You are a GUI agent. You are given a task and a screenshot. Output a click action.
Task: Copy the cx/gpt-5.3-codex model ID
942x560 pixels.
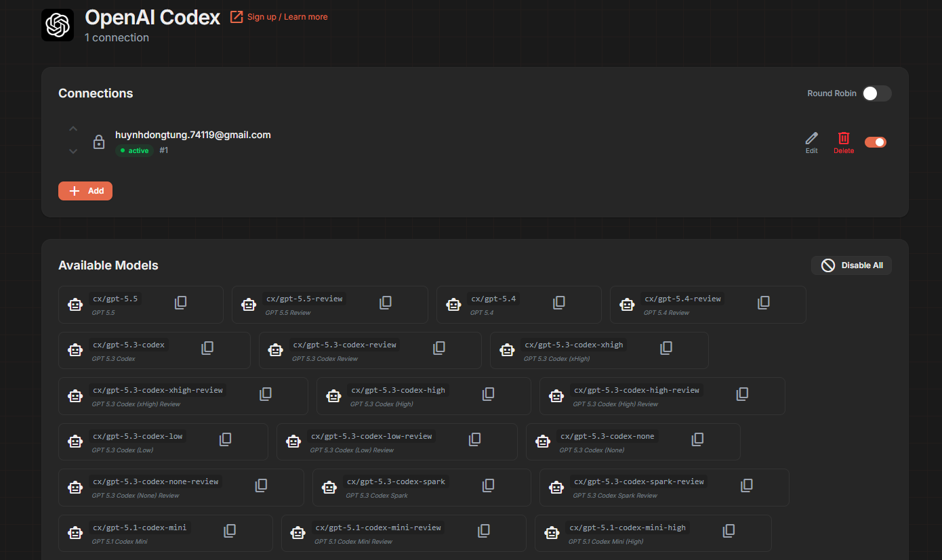pyautogui.click(x=207, y=348)
